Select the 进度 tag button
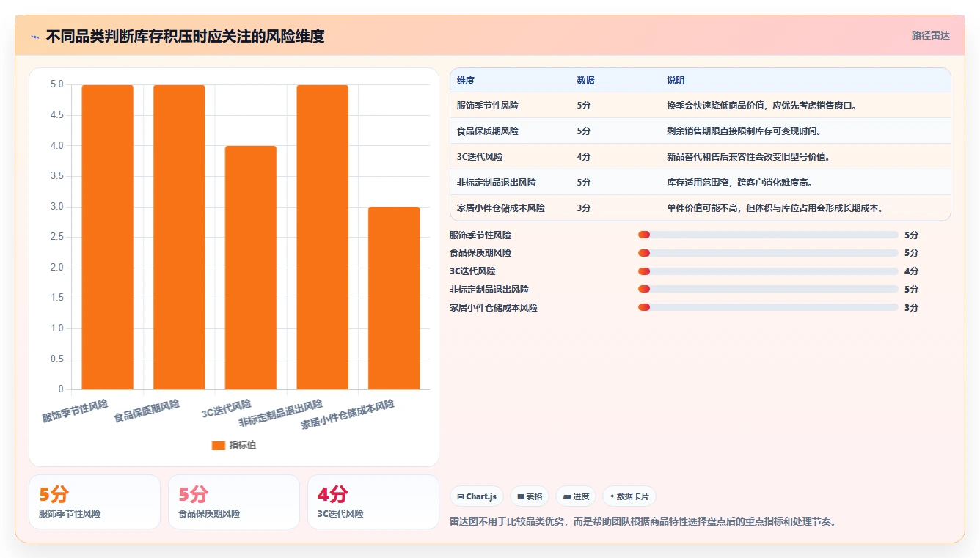The height and width of the screenshot is (558, 980). [576, 496]
